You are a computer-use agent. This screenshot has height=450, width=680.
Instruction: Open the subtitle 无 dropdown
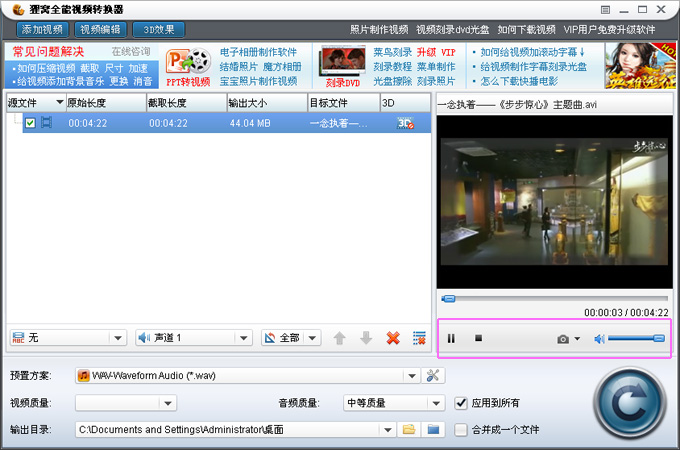(118, 338)
